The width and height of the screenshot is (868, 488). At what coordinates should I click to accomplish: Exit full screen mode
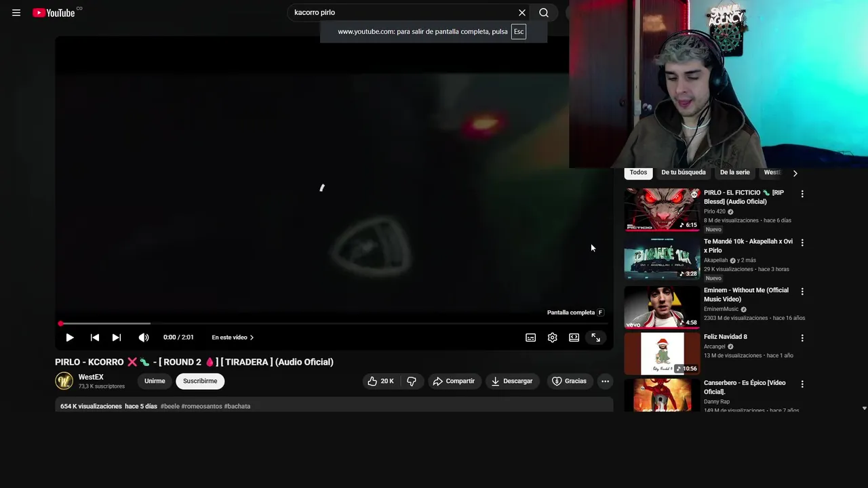[x=596, y=338]
